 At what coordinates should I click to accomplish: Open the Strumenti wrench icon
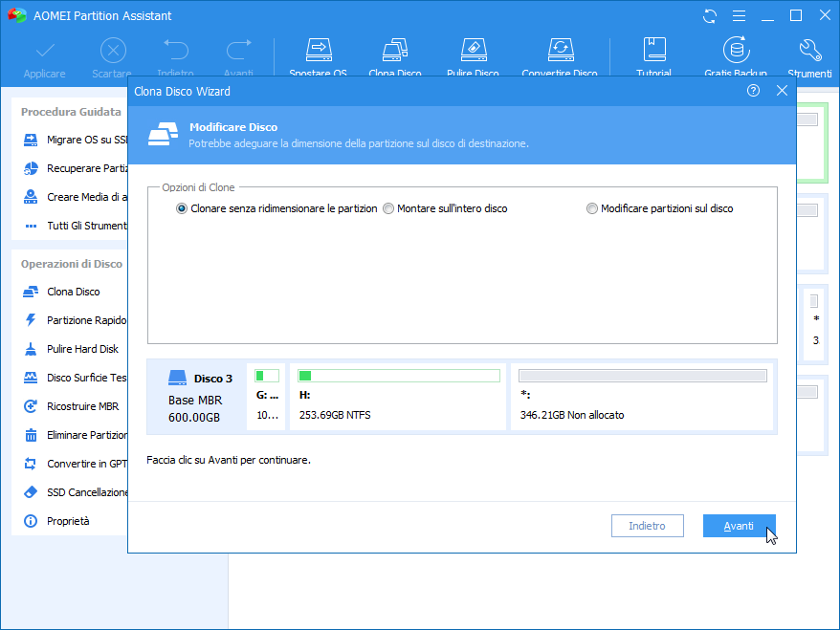[x=809, y=52]
